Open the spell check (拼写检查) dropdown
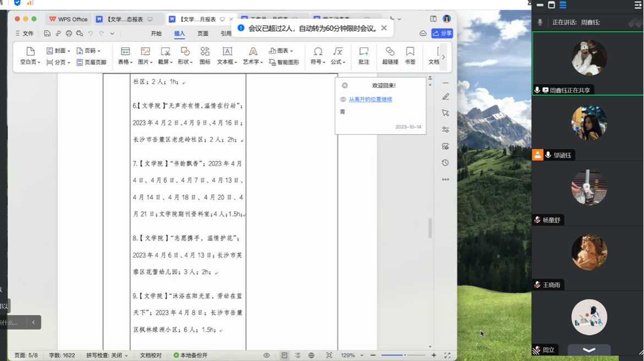This screenshot has width=644, height=361. pos(107,355)
